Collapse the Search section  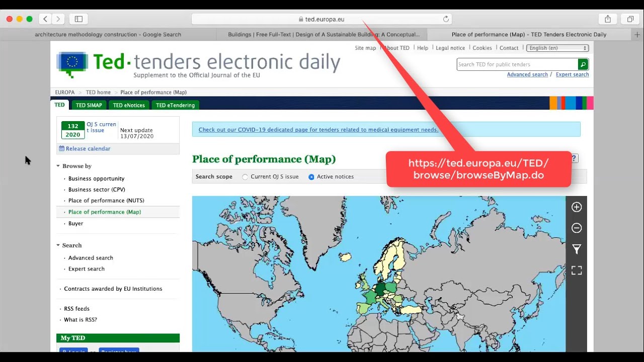point(58,245)
